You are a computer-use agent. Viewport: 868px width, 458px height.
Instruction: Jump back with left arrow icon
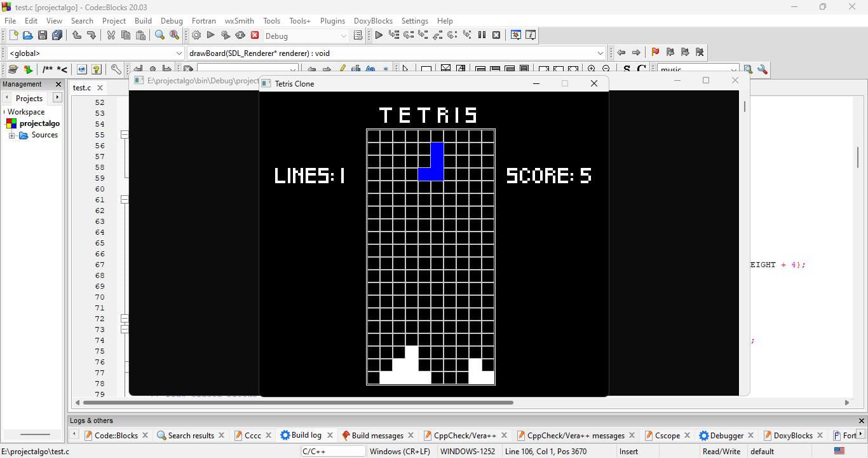[x=621, y=53]
